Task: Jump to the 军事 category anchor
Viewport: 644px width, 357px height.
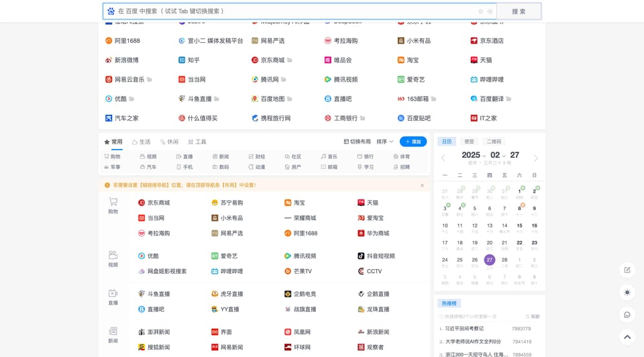Action: click(x=112, y=167)
